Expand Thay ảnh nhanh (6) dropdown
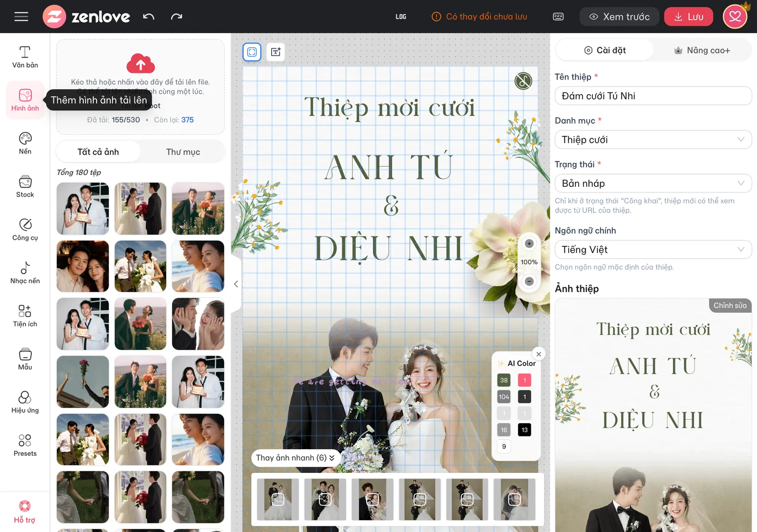Image resolution: width=757 pixels, height=532 pixels. click(295, 458)
